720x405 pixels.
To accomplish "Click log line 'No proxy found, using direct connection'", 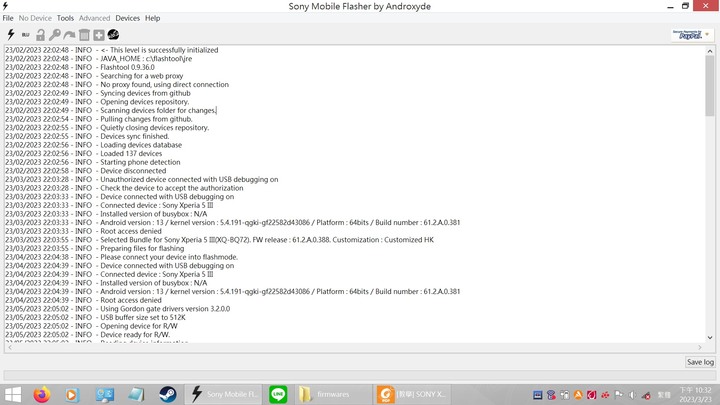I will (164, 84).
